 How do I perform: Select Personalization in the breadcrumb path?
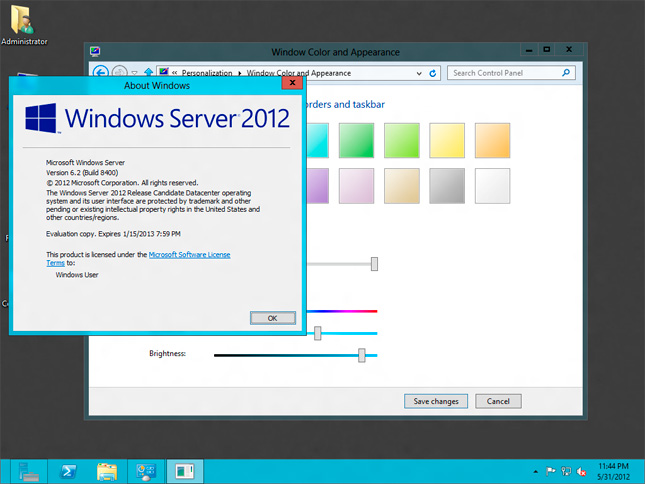[x=207, y=73]
